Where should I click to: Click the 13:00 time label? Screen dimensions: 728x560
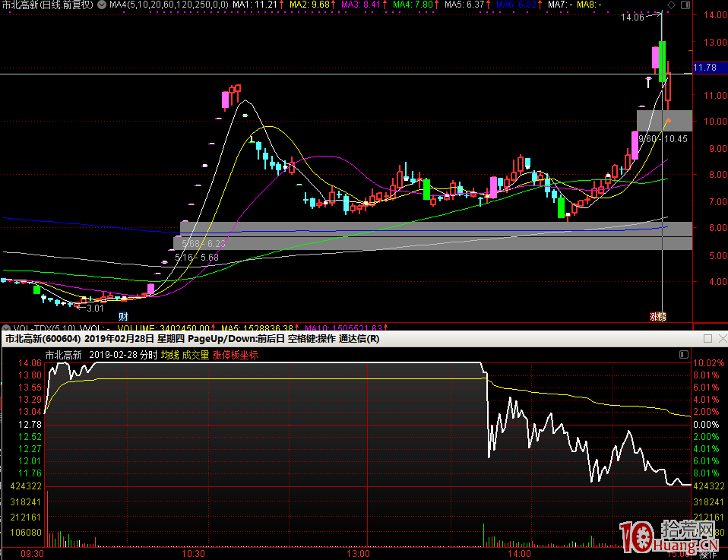(359, 553)
